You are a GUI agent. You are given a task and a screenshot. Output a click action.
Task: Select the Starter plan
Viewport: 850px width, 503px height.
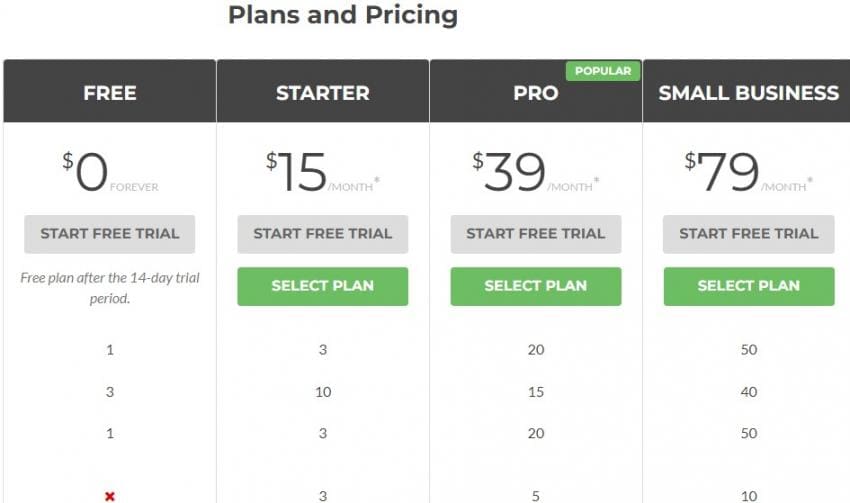322,286
